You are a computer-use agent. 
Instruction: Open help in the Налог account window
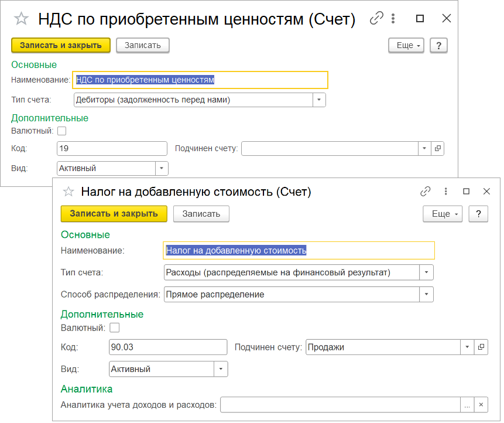pyautogui.click(x=478, y=214)
